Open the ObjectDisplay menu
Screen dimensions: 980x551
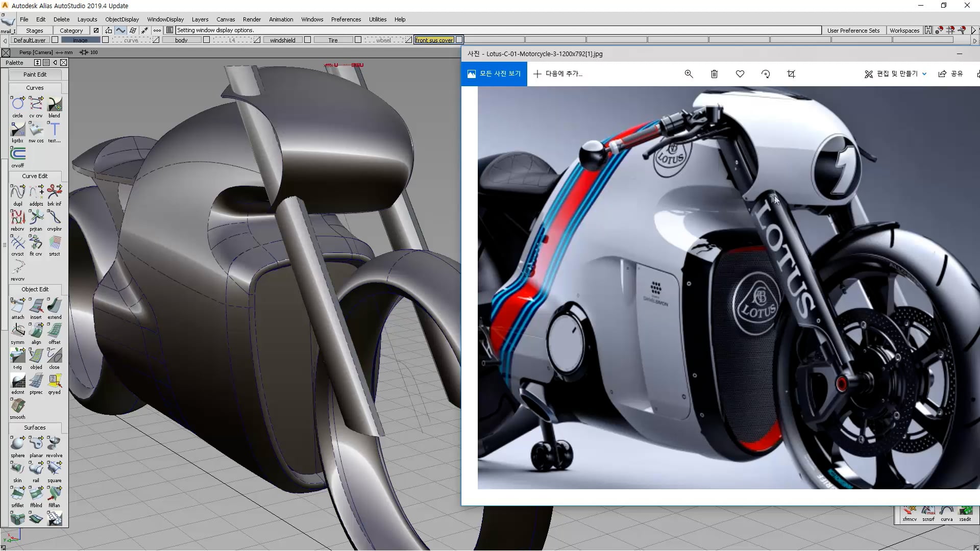[x=122, y=19]
